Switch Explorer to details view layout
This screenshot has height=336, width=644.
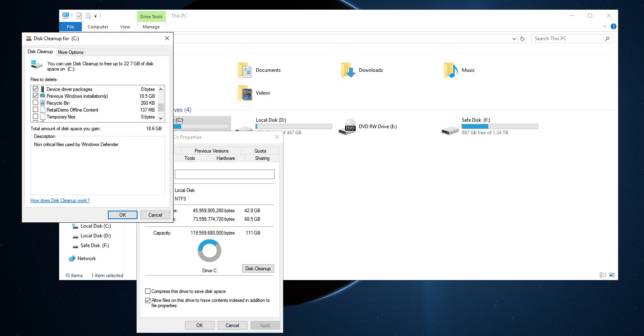point(603,275)
